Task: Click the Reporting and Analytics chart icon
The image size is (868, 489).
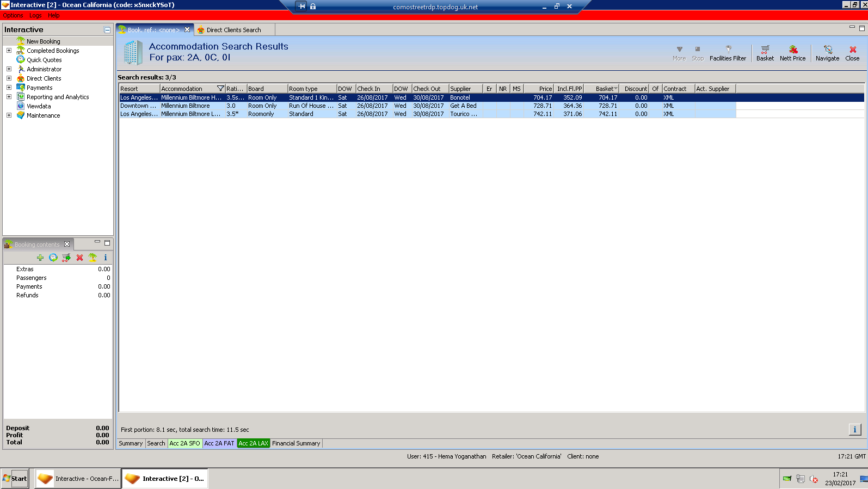Action: click(21, 97)
